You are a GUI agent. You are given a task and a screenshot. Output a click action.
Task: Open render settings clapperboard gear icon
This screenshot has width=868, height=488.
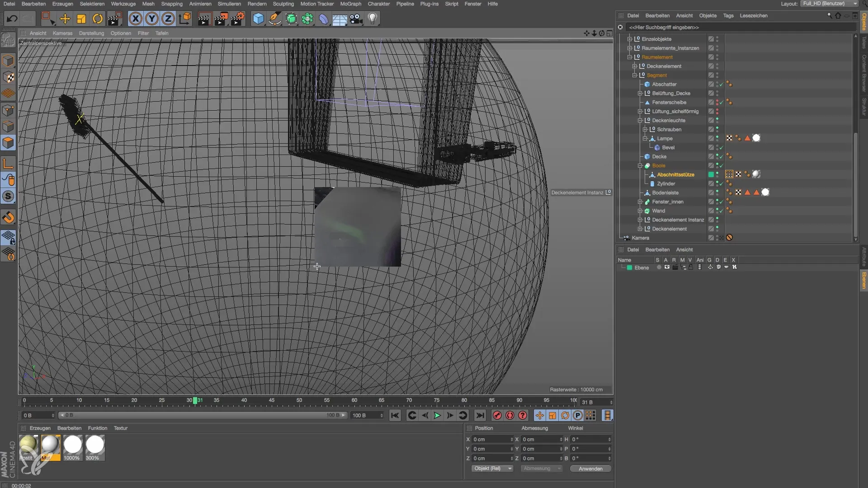pyautogui.click(x=237, y=19)
